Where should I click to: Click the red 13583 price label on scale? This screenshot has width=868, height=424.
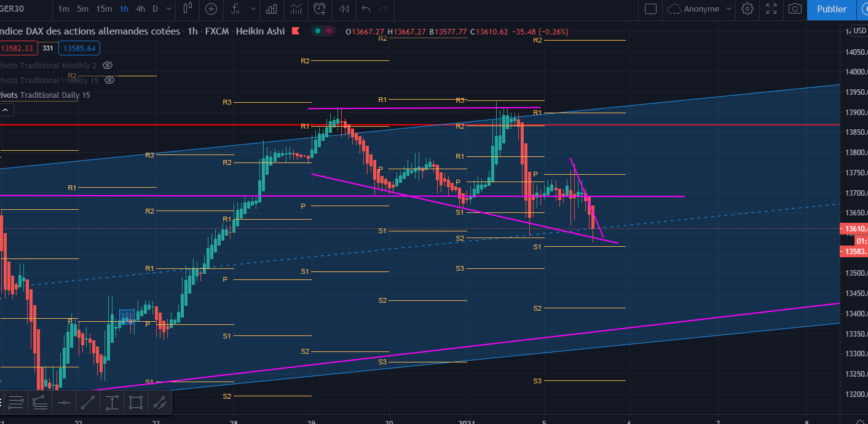coord(853,251)
